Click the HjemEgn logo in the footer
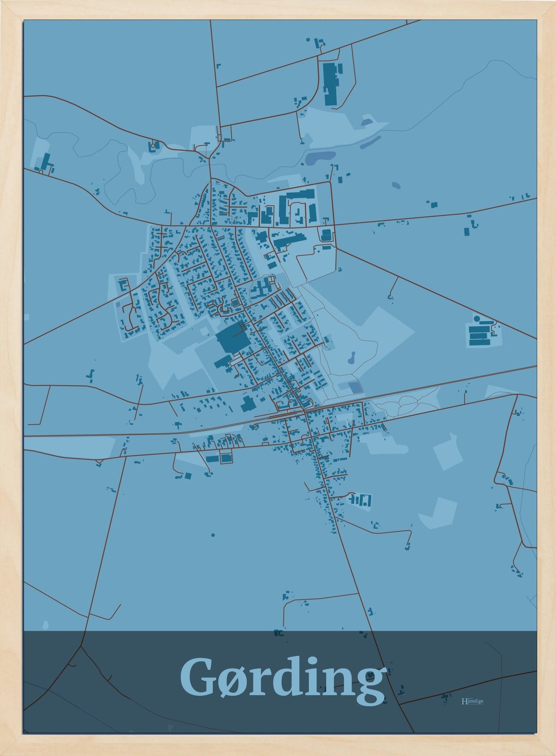The width and height of the screenshot is (556, 756). tap(472, 701)
